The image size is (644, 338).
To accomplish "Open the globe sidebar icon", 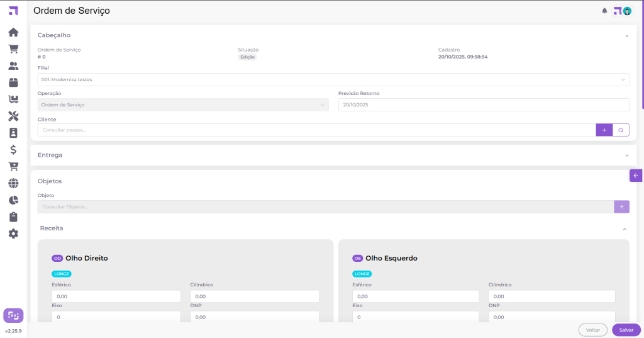I will pyautogui.click(x=13, y=183).
